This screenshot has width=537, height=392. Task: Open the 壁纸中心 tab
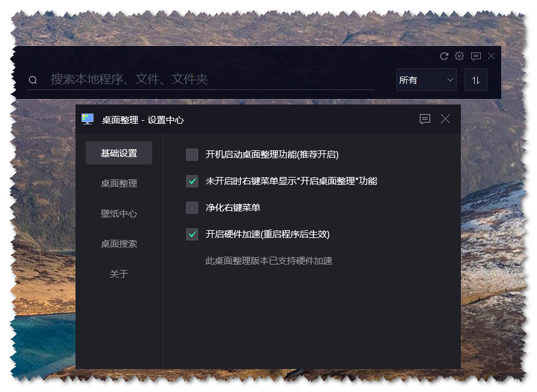pyautogui.click(x=119, y=214)
